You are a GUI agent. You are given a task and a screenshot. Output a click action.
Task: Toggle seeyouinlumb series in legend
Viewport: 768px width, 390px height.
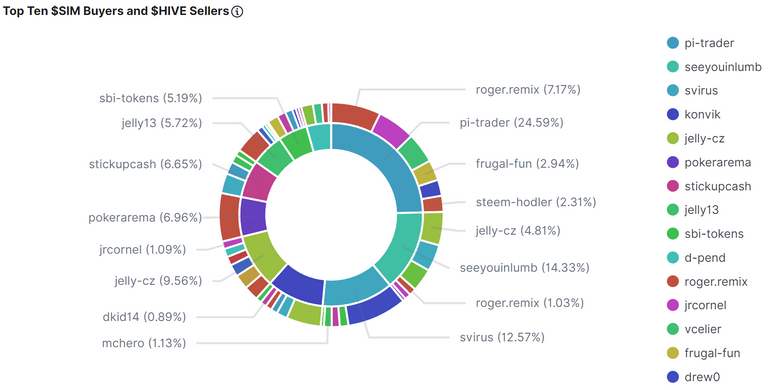714,67
